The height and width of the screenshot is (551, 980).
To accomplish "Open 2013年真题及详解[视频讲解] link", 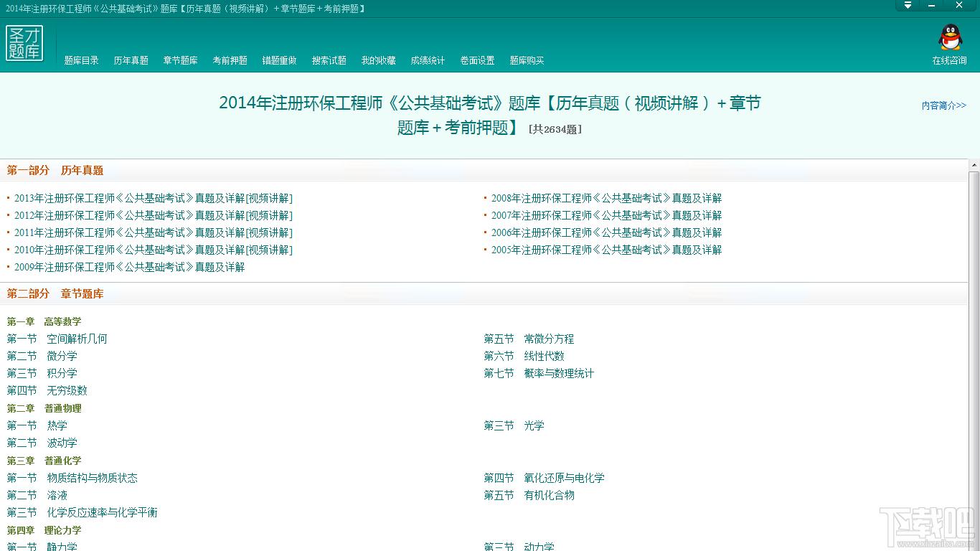I will [x=153, y=198].
